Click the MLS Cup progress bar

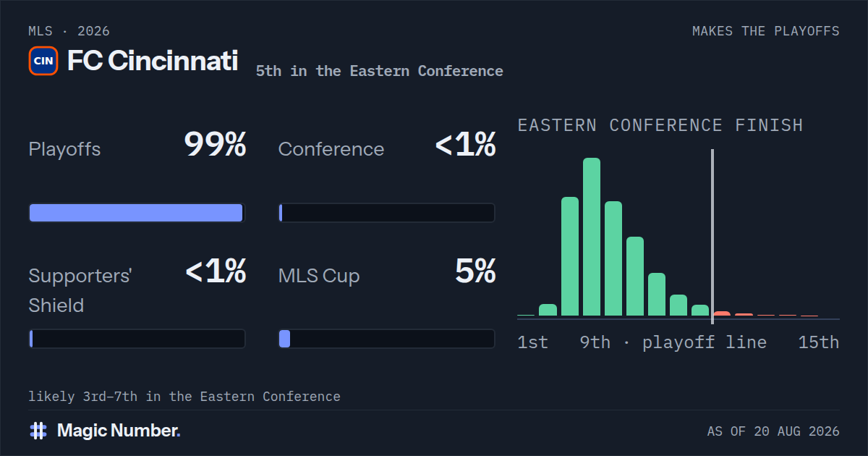click(x=387, y=339)
